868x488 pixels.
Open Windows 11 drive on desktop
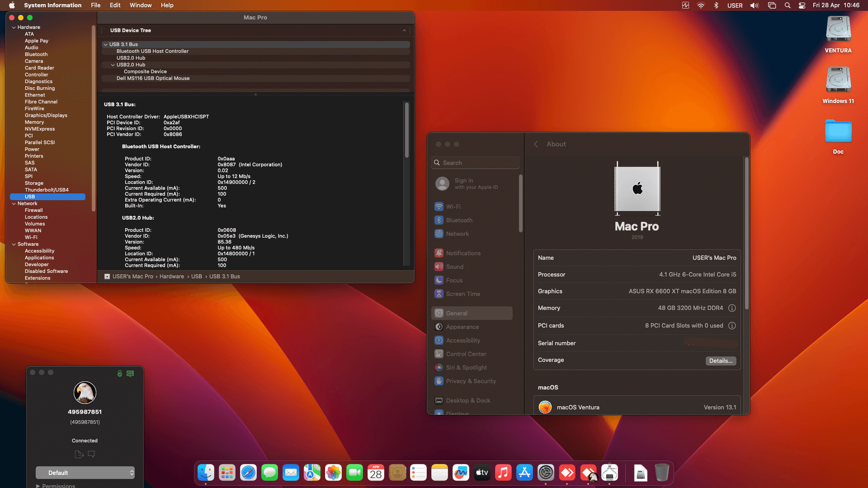point(838,85)
